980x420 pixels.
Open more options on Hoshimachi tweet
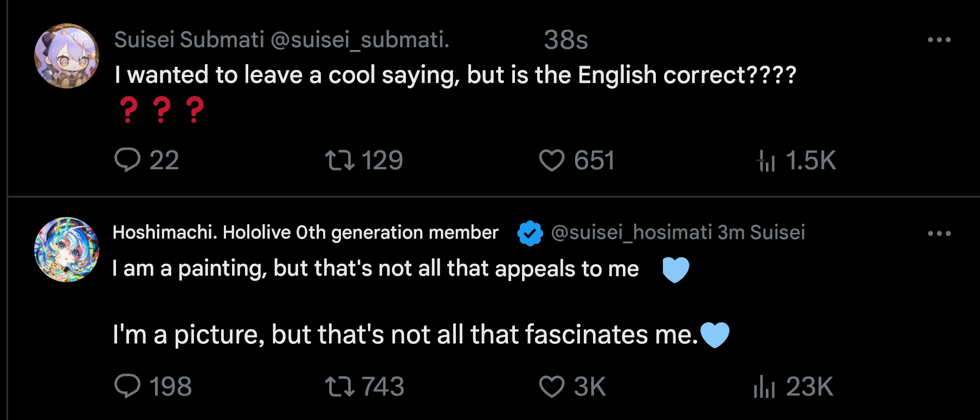click(x=939, y=233)
